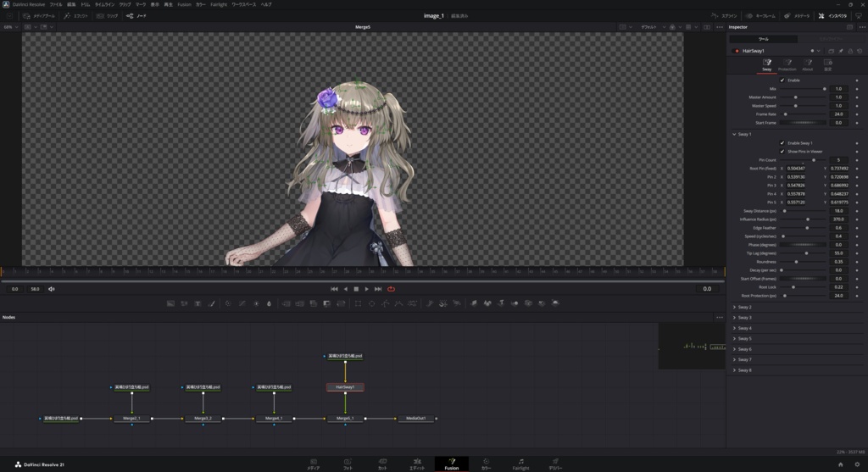Go to the Home project manager icon
Screen dimensions: 868x472
coord(840,465)
